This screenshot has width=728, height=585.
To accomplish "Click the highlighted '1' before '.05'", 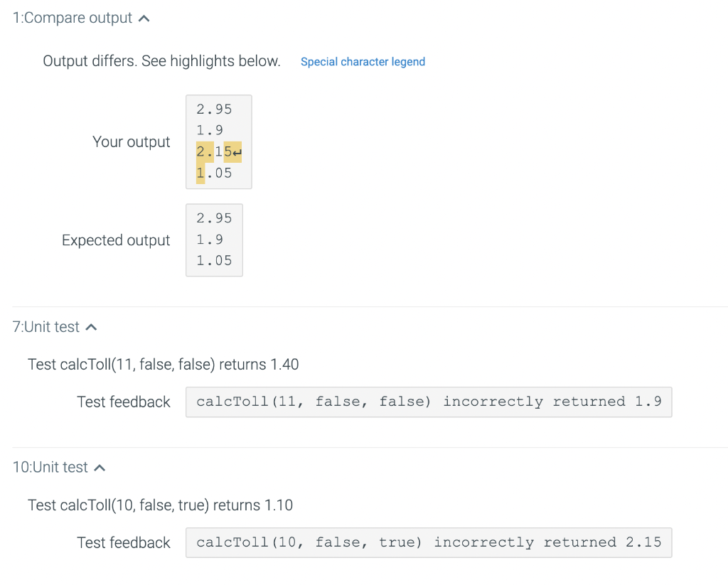I will pos(200,172).
